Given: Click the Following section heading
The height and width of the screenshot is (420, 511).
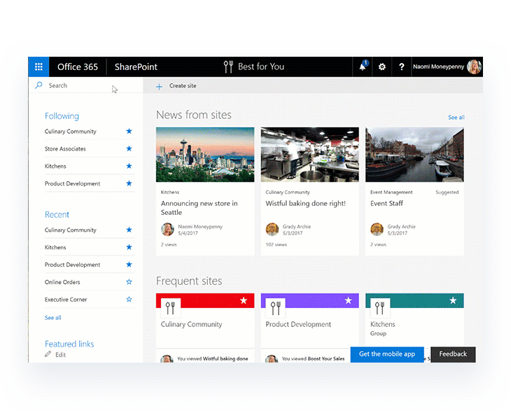Looking at the screenshot, I should click(x=62, y=116).
